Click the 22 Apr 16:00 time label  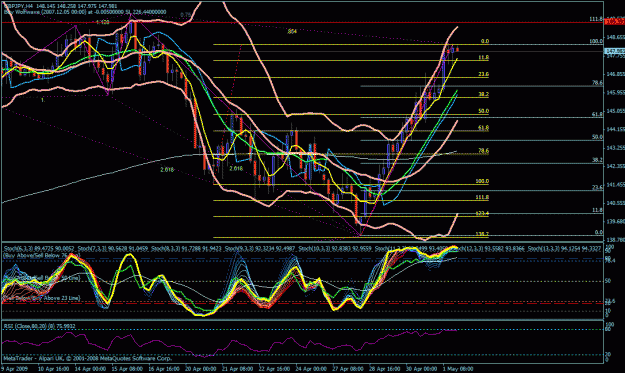coord(274,369)
